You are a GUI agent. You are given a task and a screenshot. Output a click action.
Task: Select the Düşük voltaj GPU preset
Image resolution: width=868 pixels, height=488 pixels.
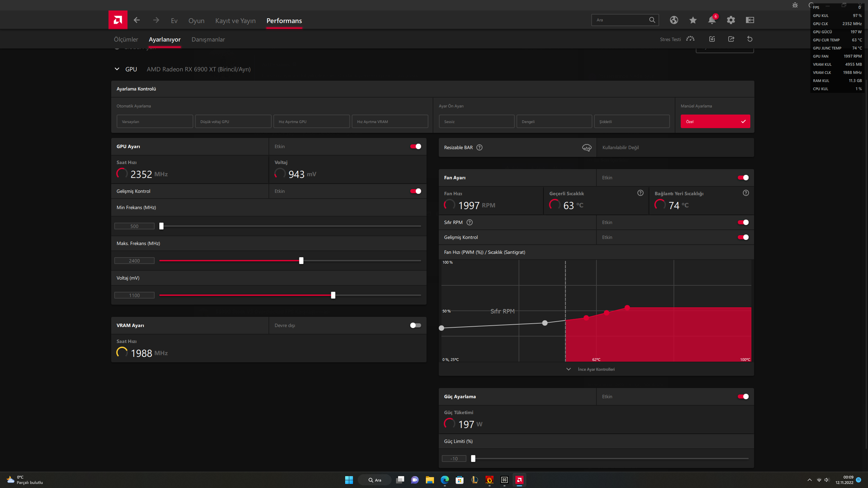(233, 121)
